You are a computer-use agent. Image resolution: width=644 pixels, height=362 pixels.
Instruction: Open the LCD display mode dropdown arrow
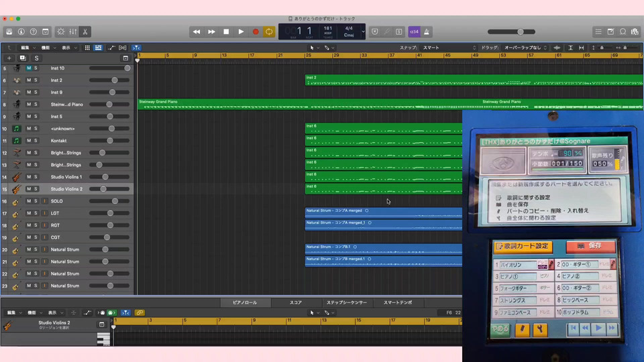(x=363, y=32)
